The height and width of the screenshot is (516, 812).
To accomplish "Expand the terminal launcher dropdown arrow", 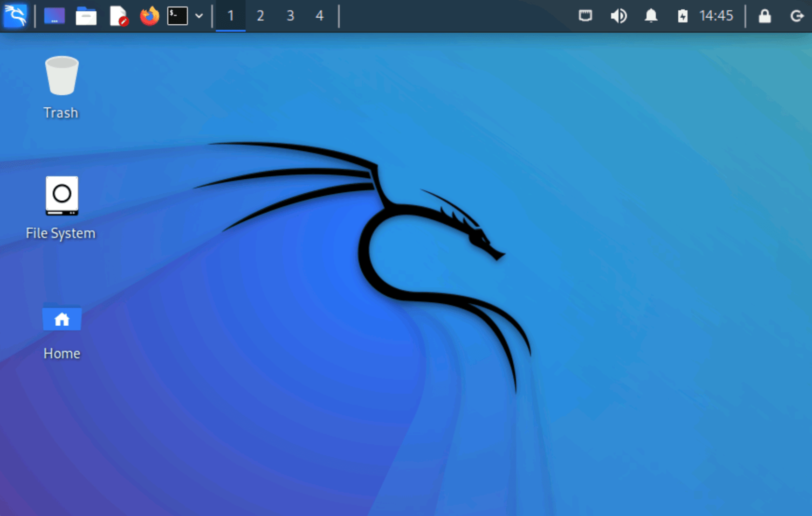I will click(x=199, y=16).
